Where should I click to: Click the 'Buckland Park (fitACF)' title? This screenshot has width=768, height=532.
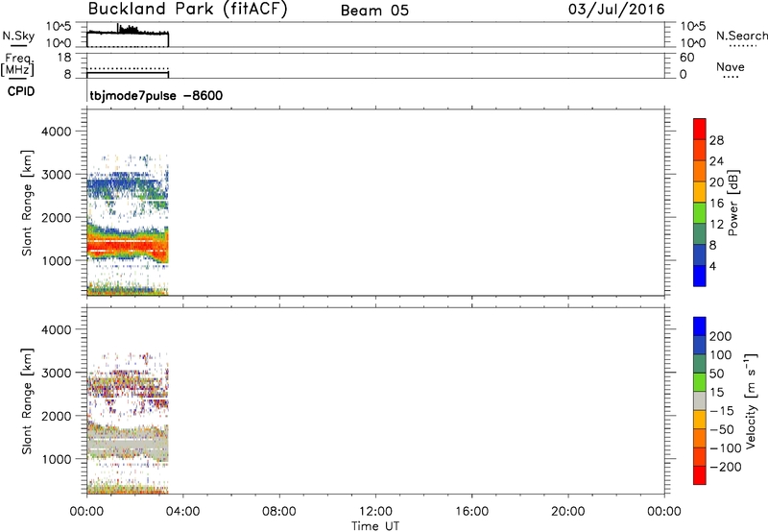pyautogui.click(x=187, y=10)
